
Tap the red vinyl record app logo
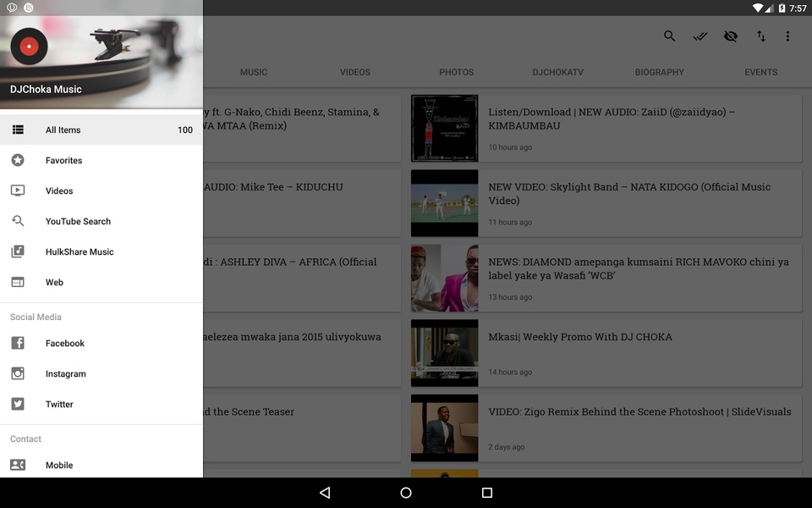[x=29, y=46]
